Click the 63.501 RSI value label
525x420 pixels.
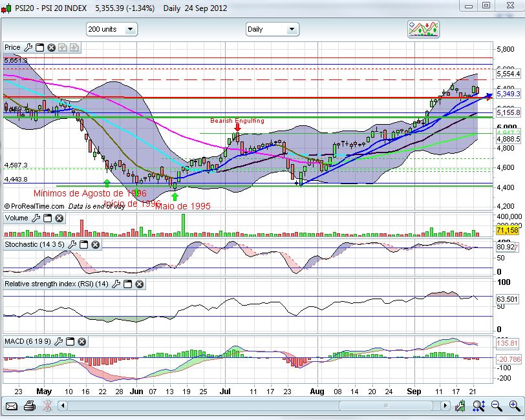507,299
